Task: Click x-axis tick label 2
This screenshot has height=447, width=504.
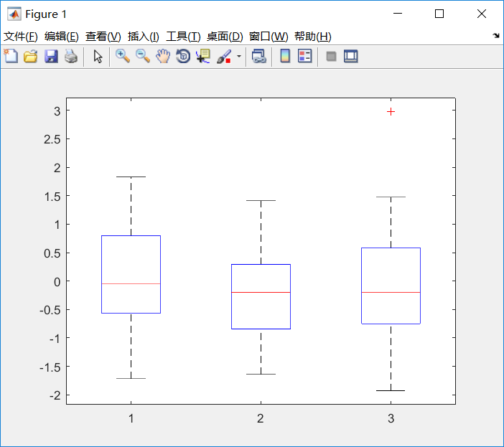Action: point(261,419)
